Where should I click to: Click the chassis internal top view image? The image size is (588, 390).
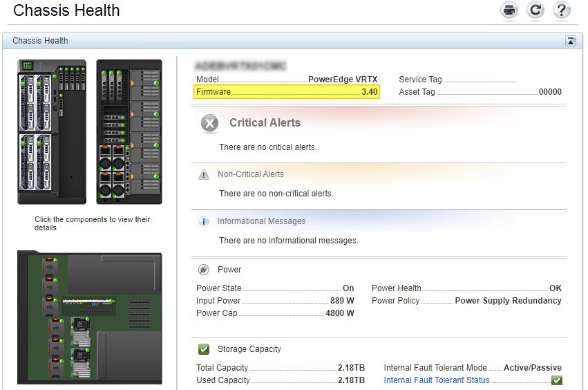[x=90, y=318]
